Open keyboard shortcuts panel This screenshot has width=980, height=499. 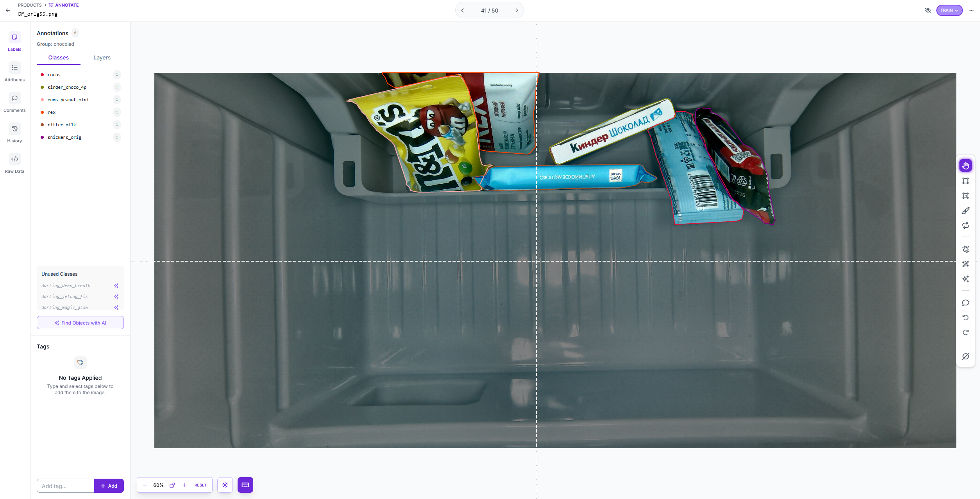click(x=245, y=485)
